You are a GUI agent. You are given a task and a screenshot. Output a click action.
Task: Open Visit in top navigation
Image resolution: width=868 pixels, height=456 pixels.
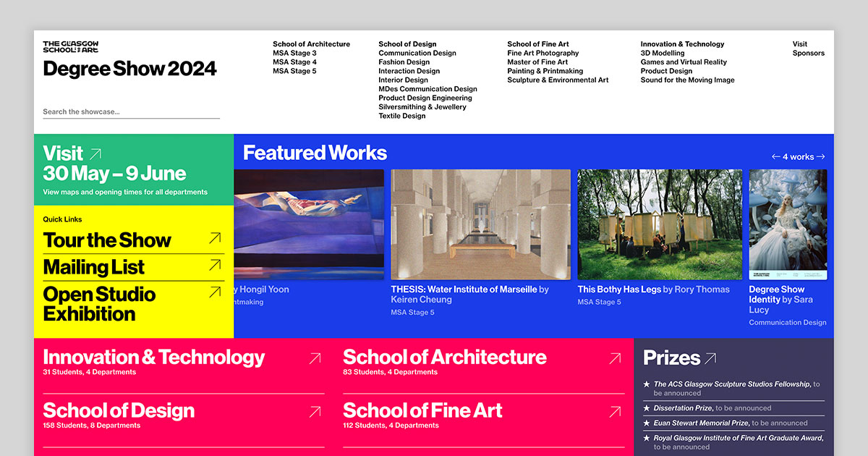coord(799,44)
